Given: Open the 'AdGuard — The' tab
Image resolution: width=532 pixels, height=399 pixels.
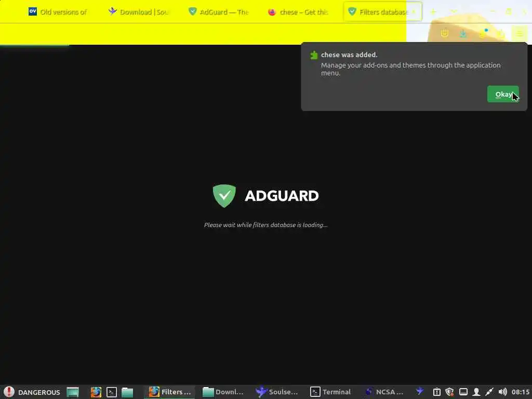Looking at the screenshot, I should 219,12.
